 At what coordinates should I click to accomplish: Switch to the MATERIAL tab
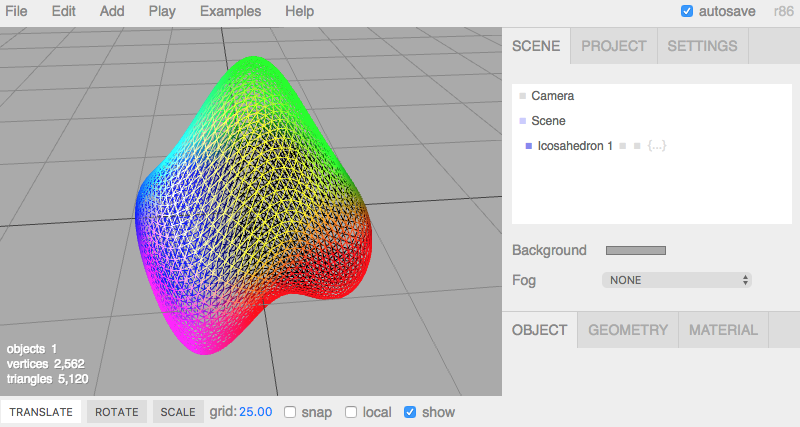[723, 330]
